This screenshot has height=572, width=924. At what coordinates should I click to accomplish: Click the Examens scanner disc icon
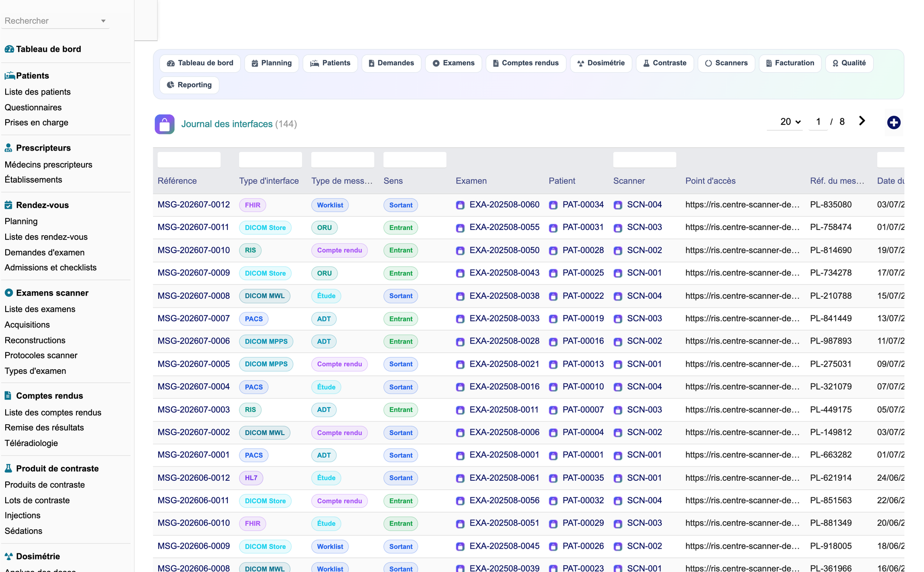coord(9,293)
